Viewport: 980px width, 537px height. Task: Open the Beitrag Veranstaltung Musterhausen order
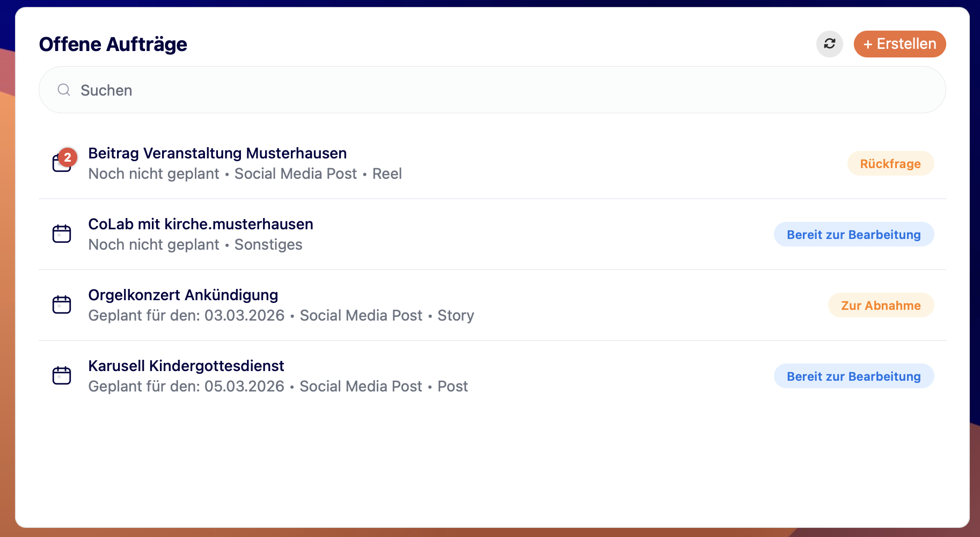click(x=217, y=154)
